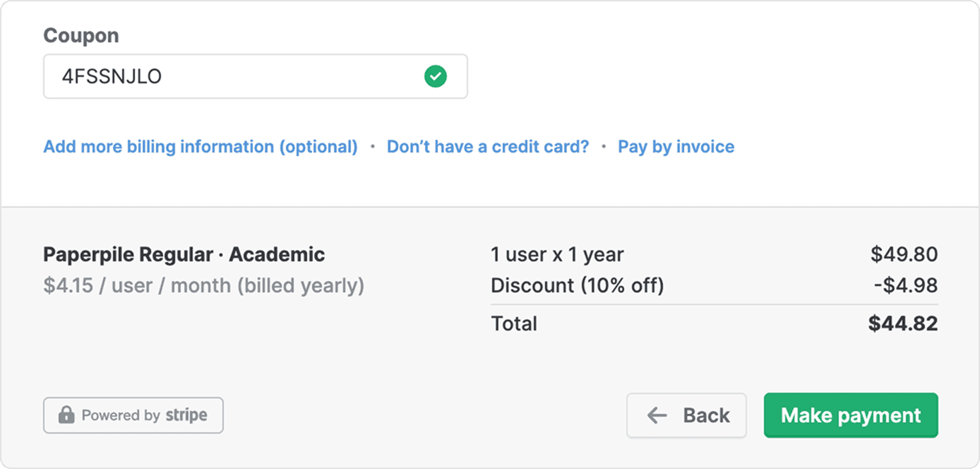Choose the Pay by invoice link
The image size is (980, 469).
pyautogui.click(x=676, y=147)
